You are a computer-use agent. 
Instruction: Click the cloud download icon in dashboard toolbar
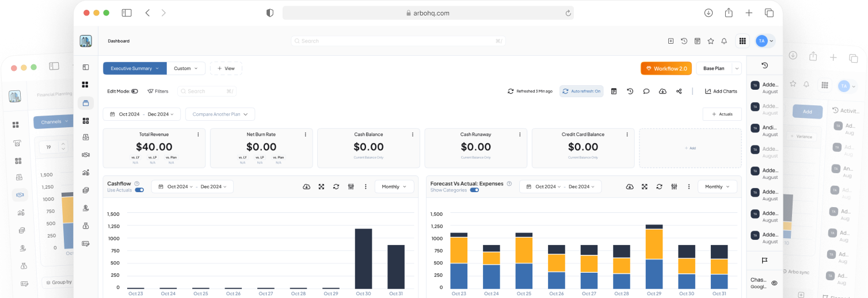point(663,91)
